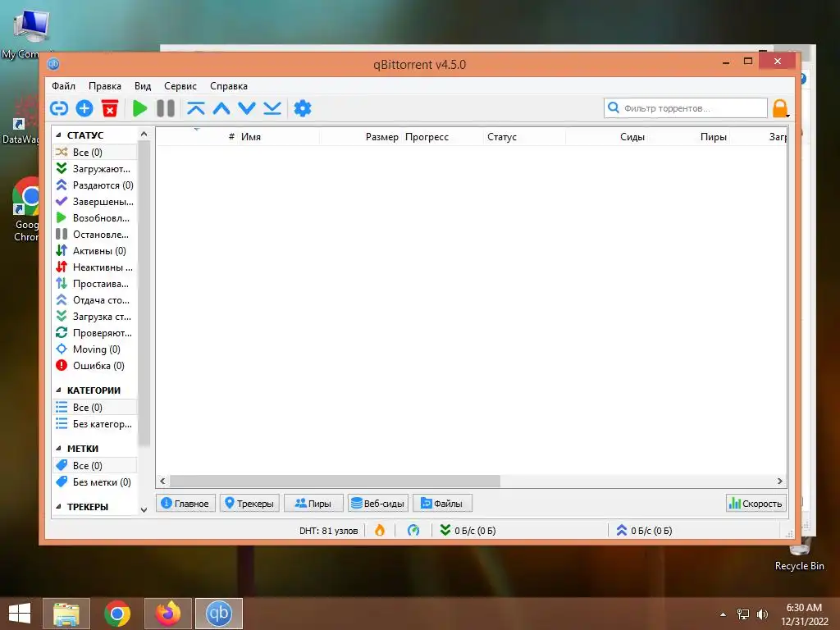Move torrent up in queue icon
This screenshot has width=840, height=630.
221,108
